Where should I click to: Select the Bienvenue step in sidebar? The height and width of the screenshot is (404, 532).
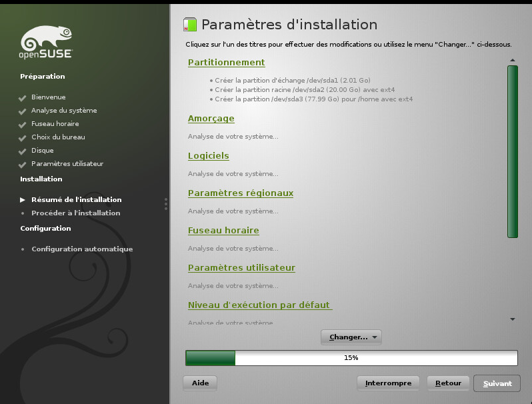(49, 97)
